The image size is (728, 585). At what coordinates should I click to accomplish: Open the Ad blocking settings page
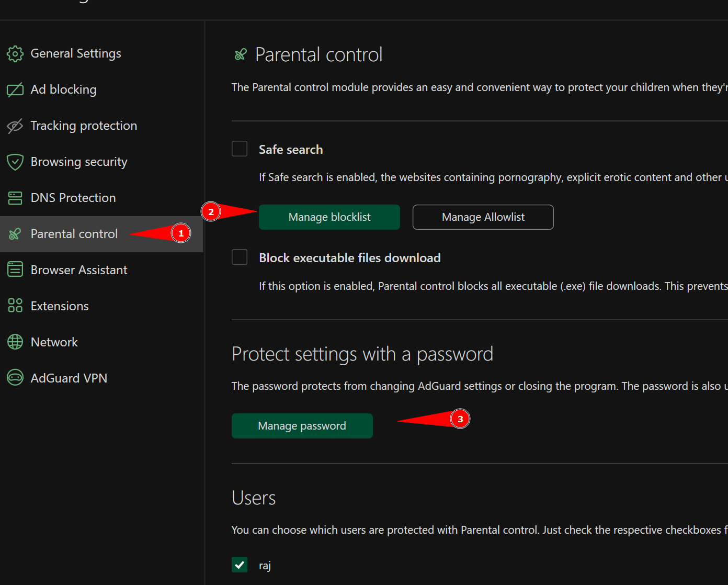63,89
